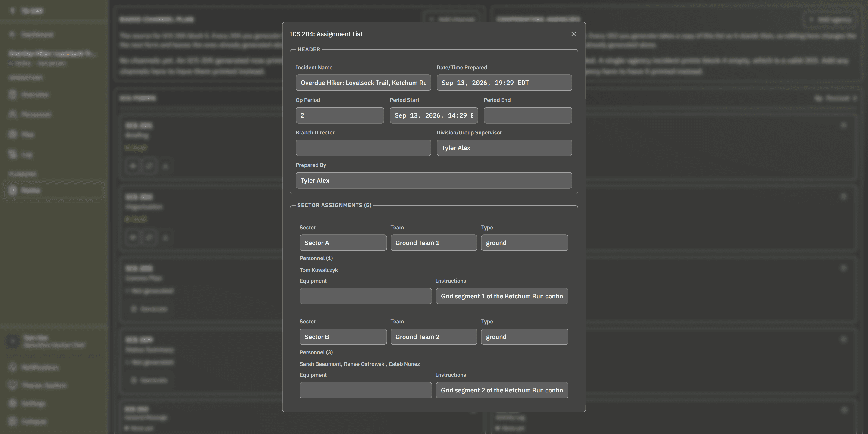Click the Personnel (1) label
Viewport: 868px width, 434px height.
click(316, 258)
